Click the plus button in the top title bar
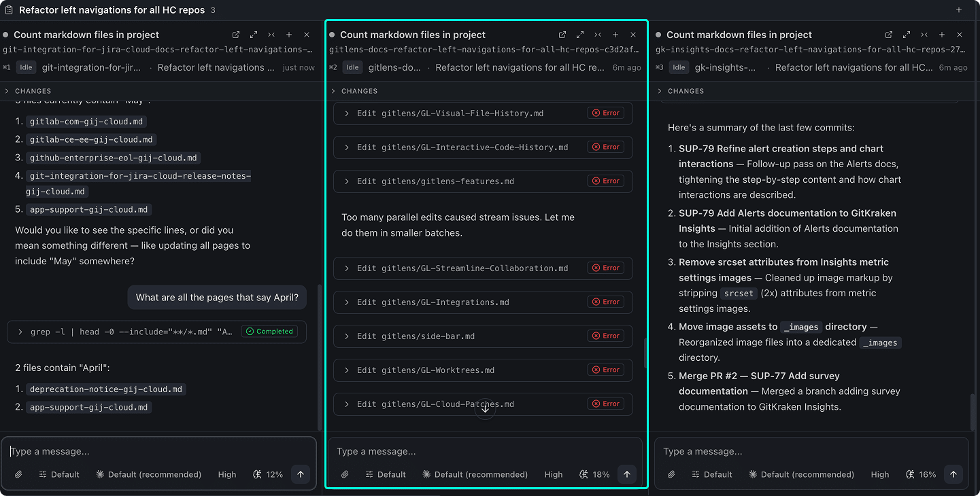Screen dimensions: 980x496 pyautogui.click(x=959, y=10)
